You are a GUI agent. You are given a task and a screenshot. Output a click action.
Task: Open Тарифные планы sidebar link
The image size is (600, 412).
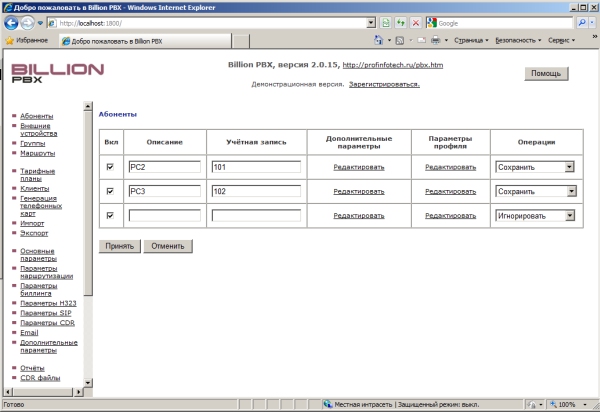38,175
